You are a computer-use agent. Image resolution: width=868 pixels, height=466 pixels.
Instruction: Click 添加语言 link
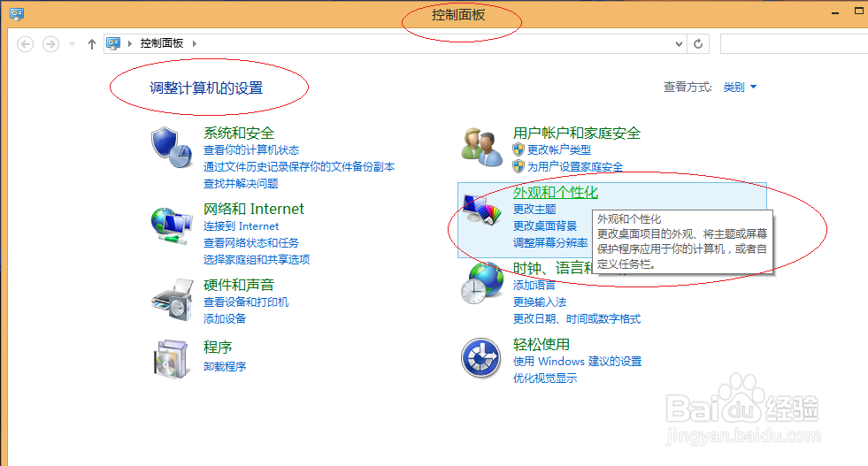click(x=534, y=285)
